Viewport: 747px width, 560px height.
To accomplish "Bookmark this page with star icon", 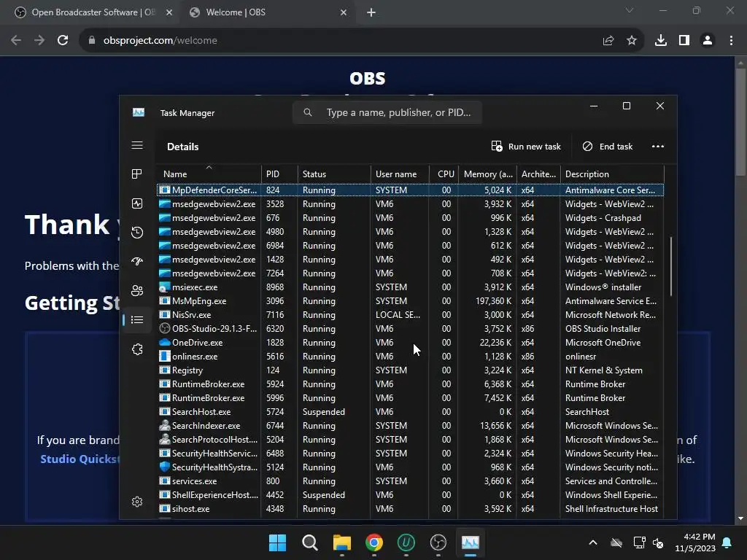I will point(632,41).
